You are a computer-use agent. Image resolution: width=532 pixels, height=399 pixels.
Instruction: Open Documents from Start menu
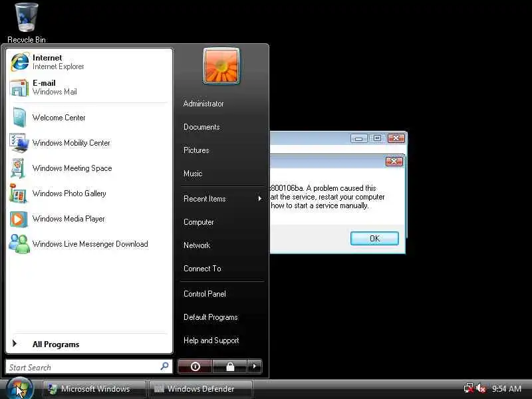201,127
